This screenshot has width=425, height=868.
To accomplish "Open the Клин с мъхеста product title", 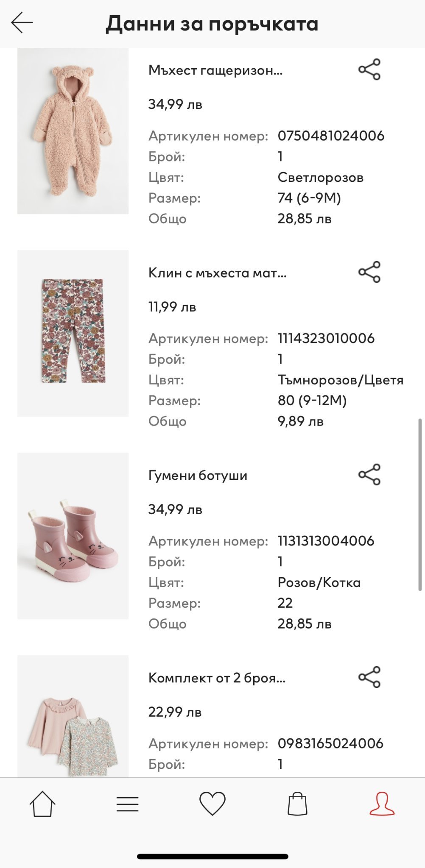I will tap(217, 273).
